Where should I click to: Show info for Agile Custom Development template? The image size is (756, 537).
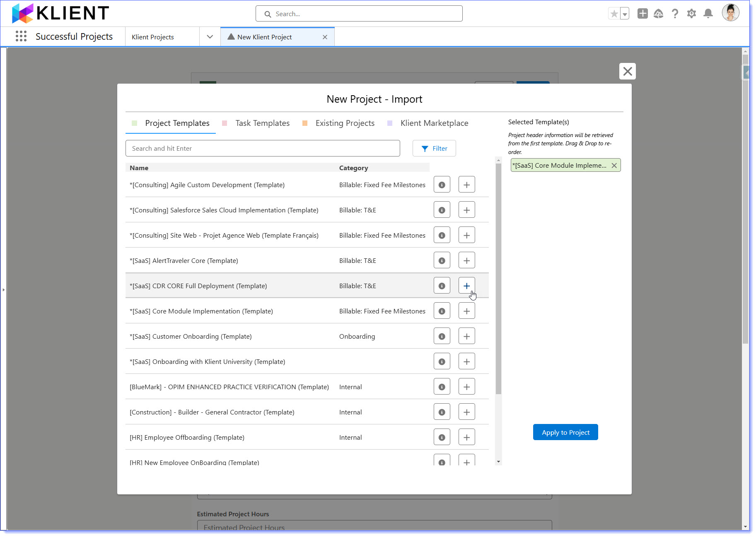tap(442, 185)
